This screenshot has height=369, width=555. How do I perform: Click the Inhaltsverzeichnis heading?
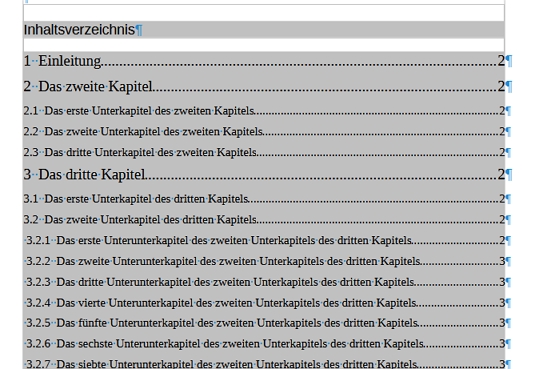(79, 30)
